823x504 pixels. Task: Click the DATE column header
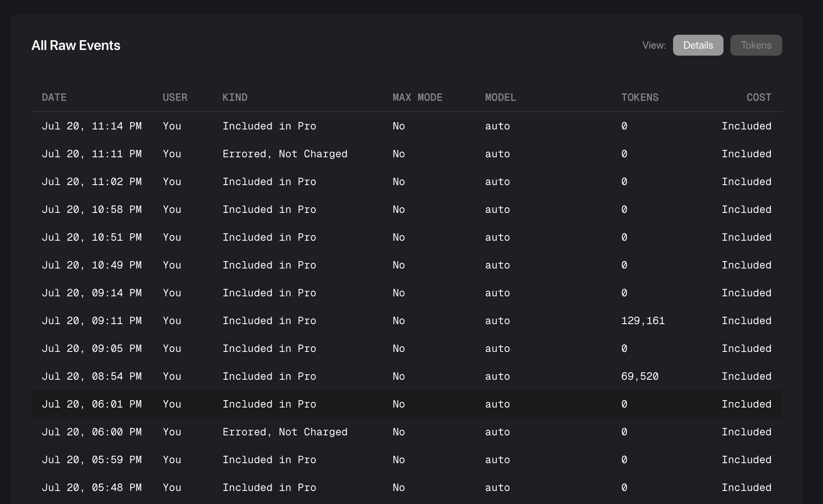[x=54, y=97]
